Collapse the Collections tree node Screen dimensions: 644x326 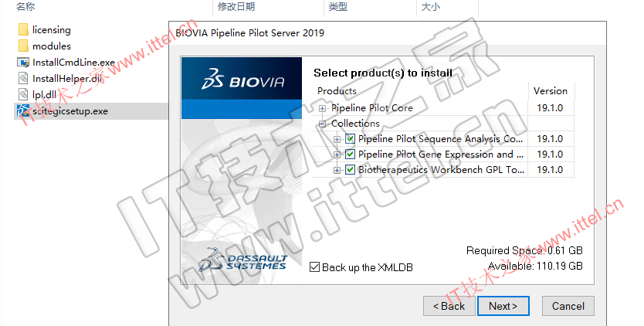point(323,124)
